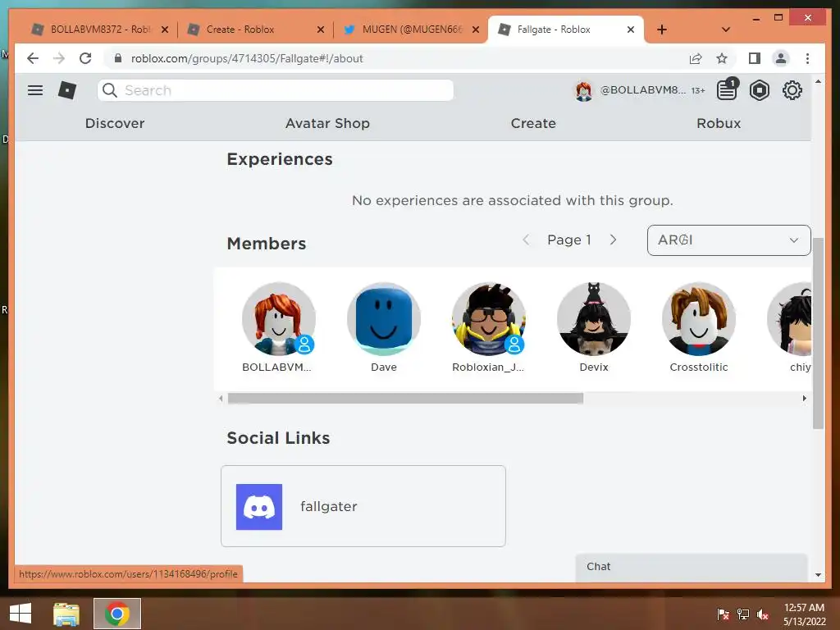The height and width of the screenshot is (630, 840).
Task: Click the network tray icon
Action: tap(743, 614)
